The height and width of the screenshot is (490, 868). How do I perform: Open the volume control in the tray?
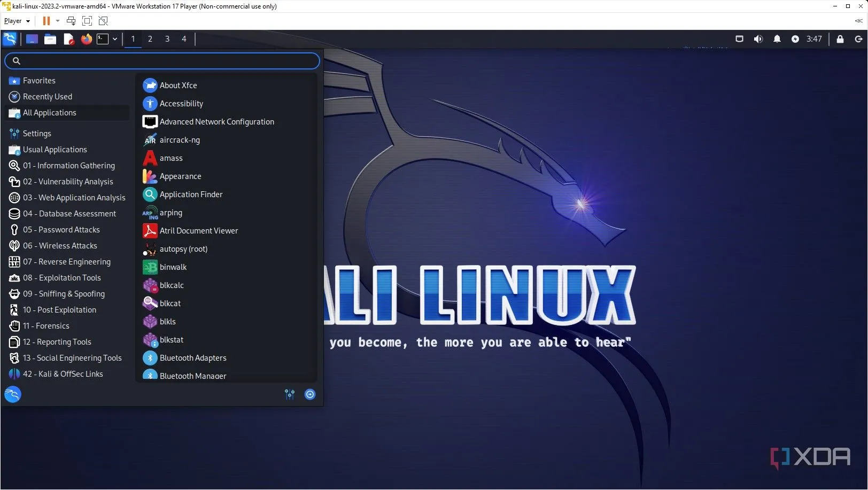pyautogui.click(x=758, y=38)
